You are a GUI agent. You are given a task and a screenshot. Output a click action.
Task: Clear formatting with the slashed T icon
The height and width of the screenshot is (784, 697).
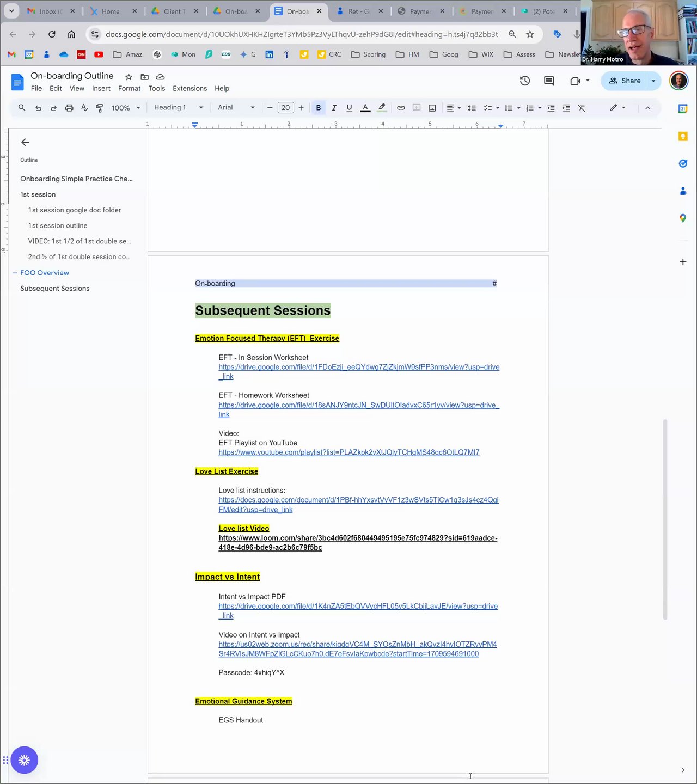tap(582, 108)
